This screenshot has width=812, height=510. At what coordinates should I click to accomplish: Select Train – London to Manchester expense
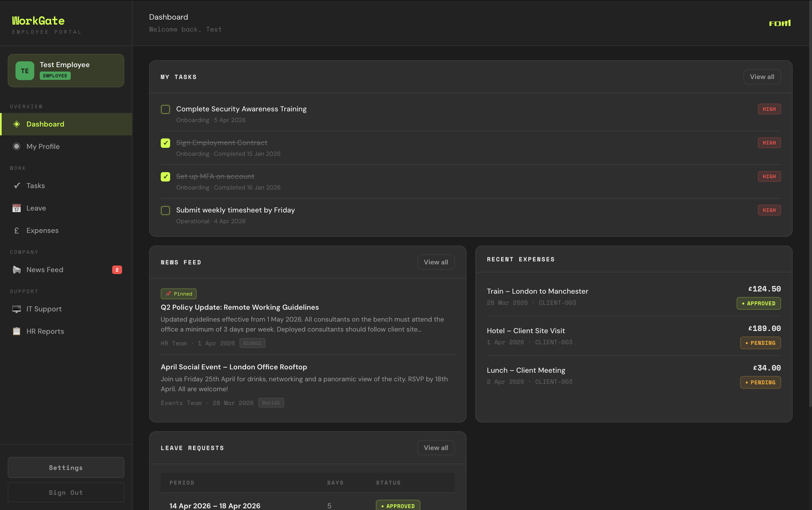click(x=634, y=296)
